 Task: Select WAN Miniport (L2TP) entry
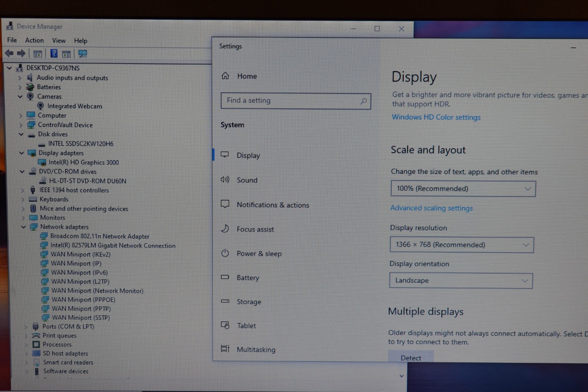(80, 282)
